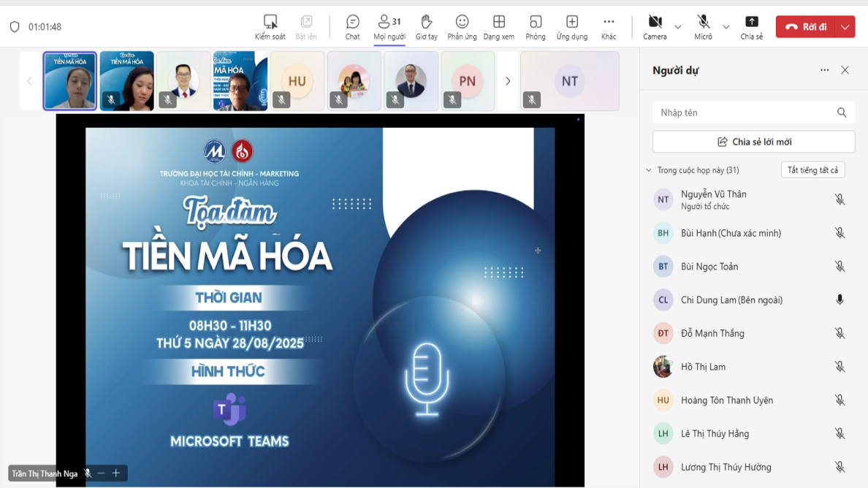
Task: Open Kiểm soát control option
Action: tap(270, 27)
